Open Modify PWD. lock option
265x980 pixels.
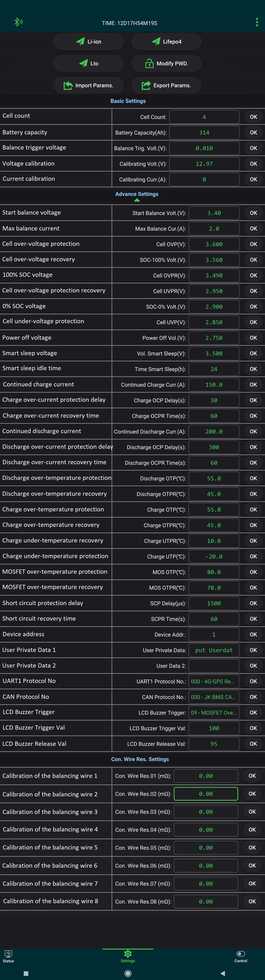click(166, 63)
